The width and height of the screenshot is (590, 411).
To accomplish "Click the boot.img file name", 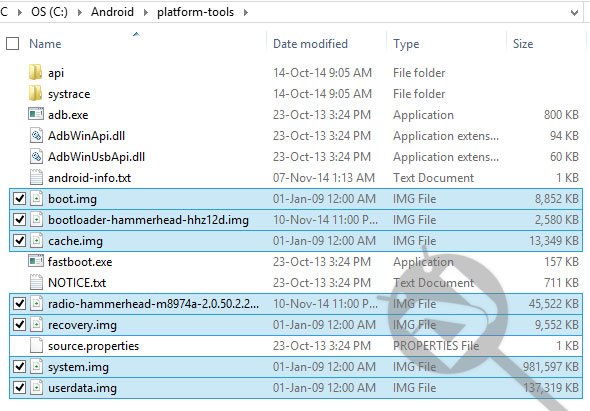I will coord(72,199).
